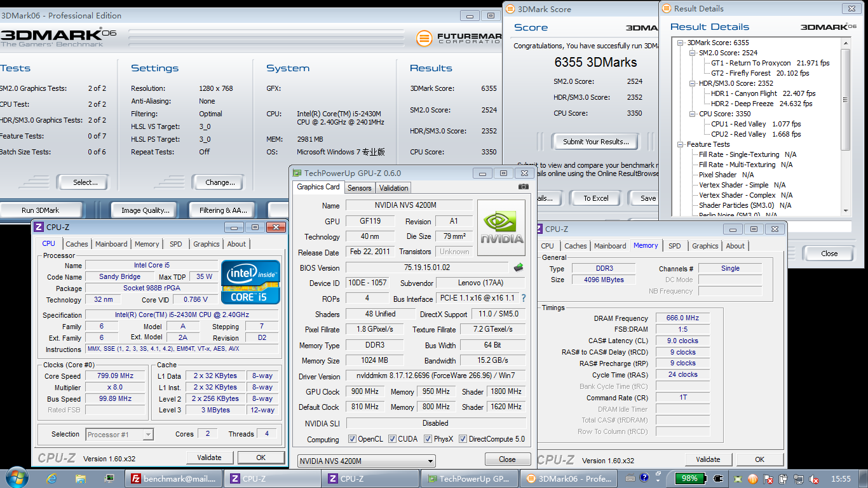The height and width of the screenshot is (488, 868).
Task: Collapse the 3DMark Score: 6355 tree node
Action: (x=681, y=43)
